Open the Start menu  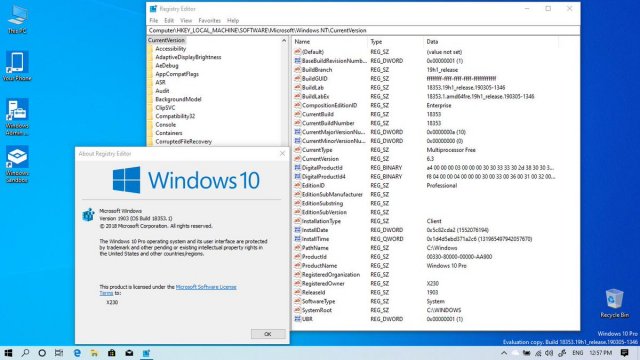(8, 353)
